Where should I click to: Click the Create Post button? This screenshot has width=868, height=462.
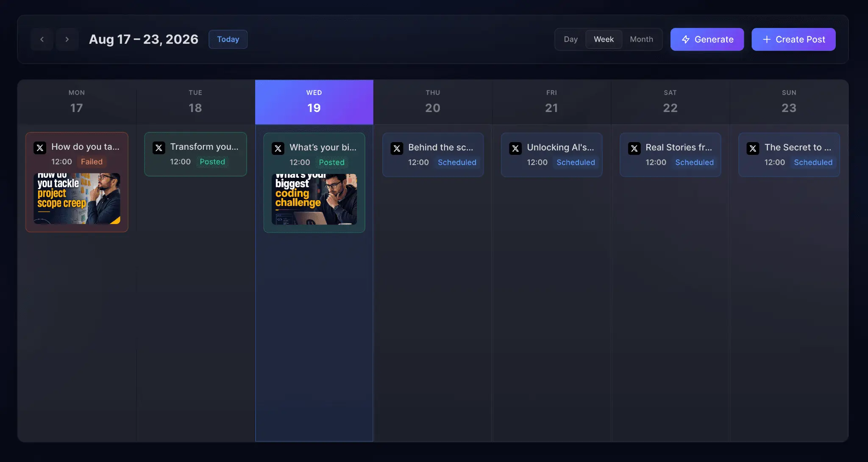[x=793, y=39]
